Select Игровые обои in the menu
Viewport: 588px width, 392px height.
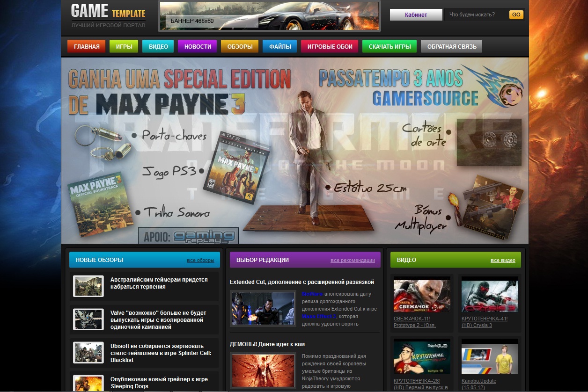(x=330, y=46)
